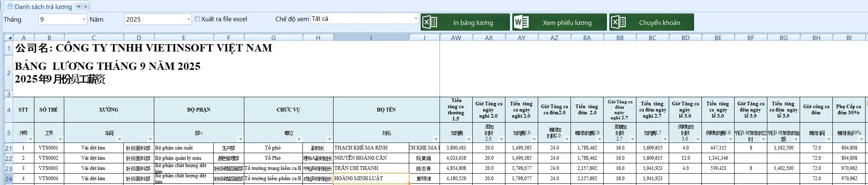The image size is (868, 185).
Task: Open filter arrow for Giờ công ca đêm
Action: [x=829, y=139]
